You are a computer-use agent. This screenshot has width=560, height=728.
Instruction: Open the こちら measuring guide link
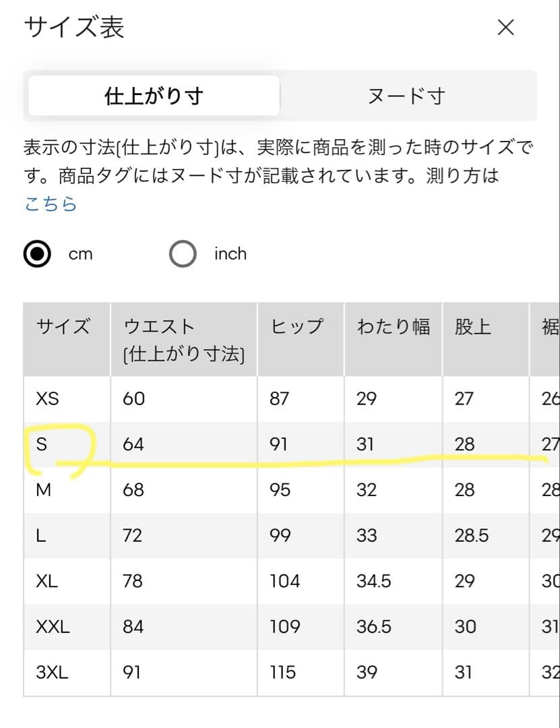pyautogui.click(x=50, y=204)
